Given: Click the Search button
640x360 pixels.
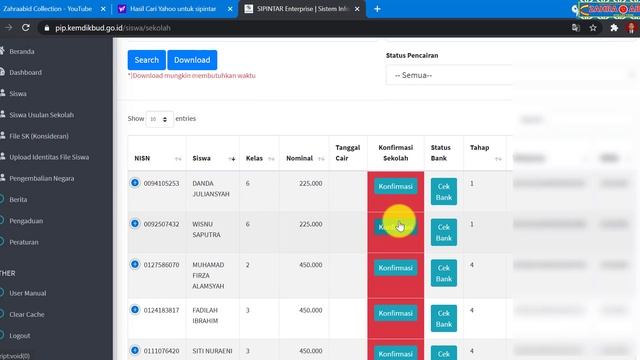Looking at the screenshot, I should 147,60.
